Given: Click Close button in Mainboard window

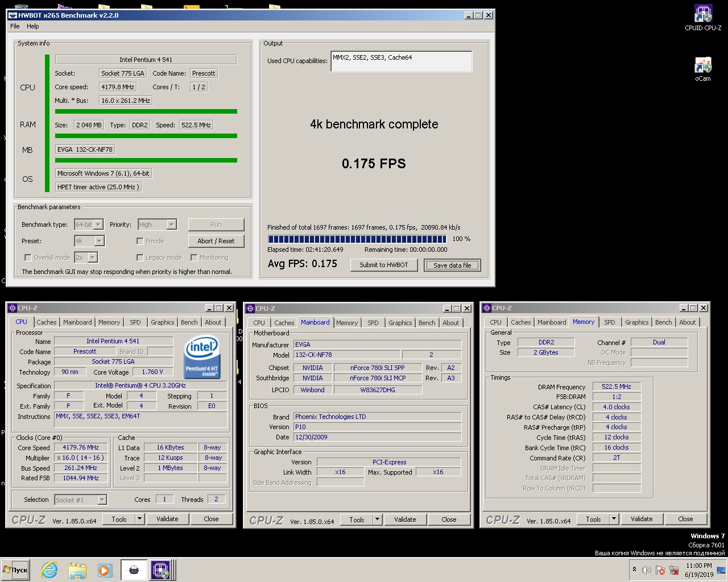Looking at the screenshot, I should [x=449, y=519].
